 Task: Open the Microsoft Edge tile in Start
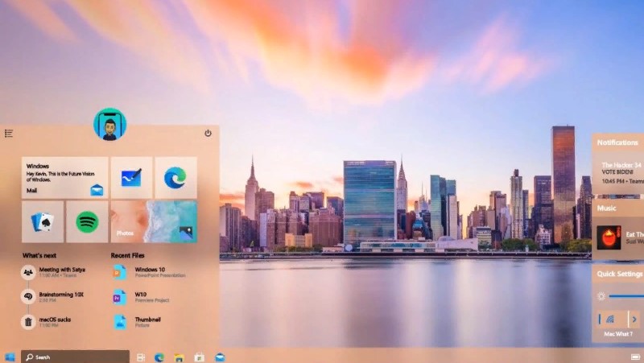click(175, 177)
